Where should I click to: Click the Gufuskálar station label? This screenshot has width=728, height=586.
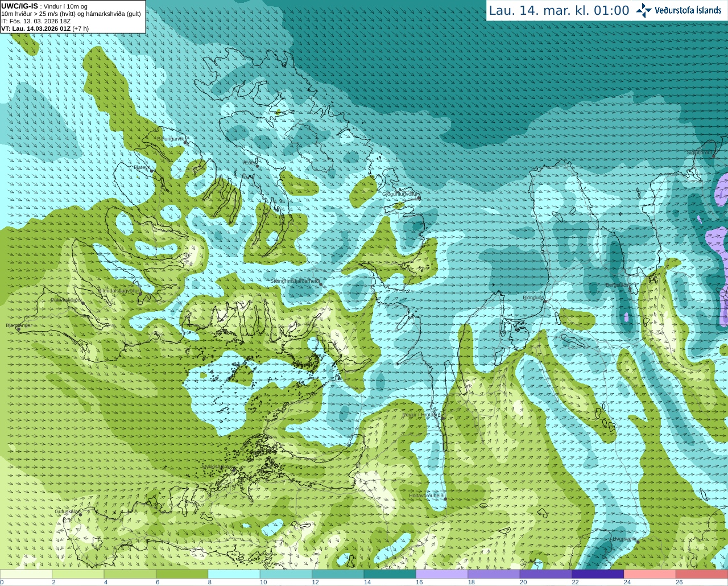click(67, 511)
